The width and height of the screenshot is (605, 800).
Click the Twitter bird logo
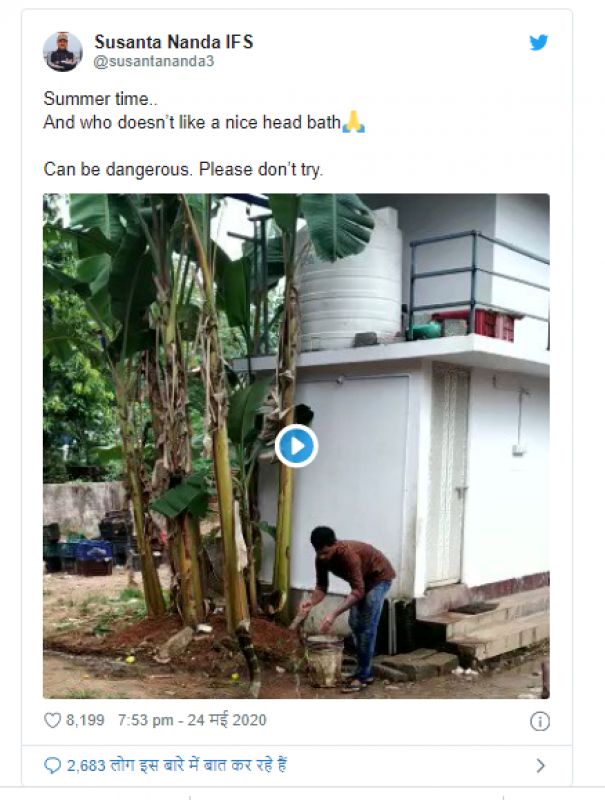click(538, 42)
